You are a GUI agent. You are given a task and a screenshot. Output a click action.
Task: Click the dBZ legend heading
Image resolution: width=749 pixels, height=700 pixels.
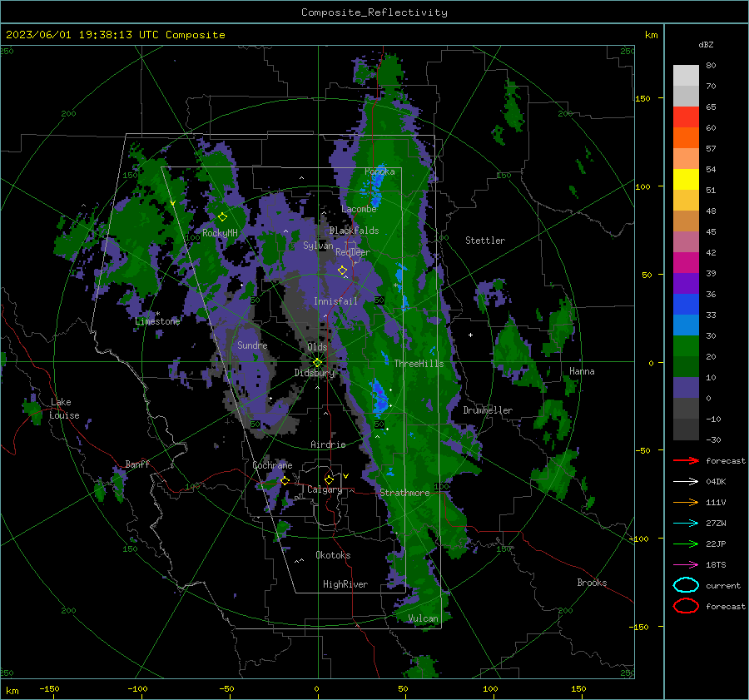click(706, 44)
